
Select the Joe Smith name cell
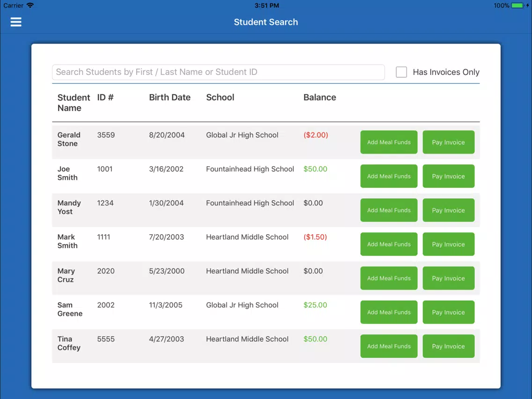(x=67, y=173)
